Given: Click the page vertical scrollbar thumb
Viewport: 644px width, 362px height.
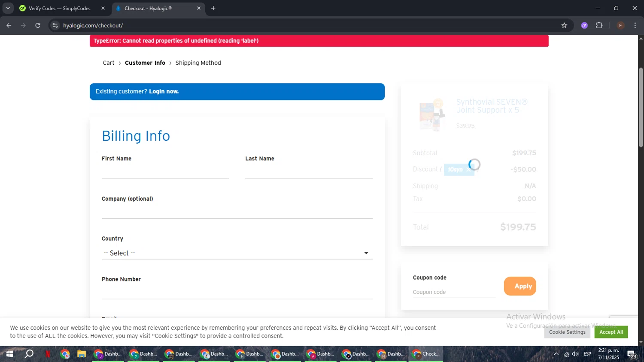Looking at the screenshot, I should point(641,107).
